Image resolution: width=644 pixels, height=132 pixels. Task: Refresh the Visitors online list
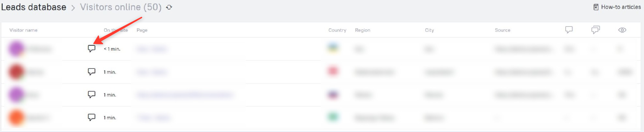(x=169, y=7)
